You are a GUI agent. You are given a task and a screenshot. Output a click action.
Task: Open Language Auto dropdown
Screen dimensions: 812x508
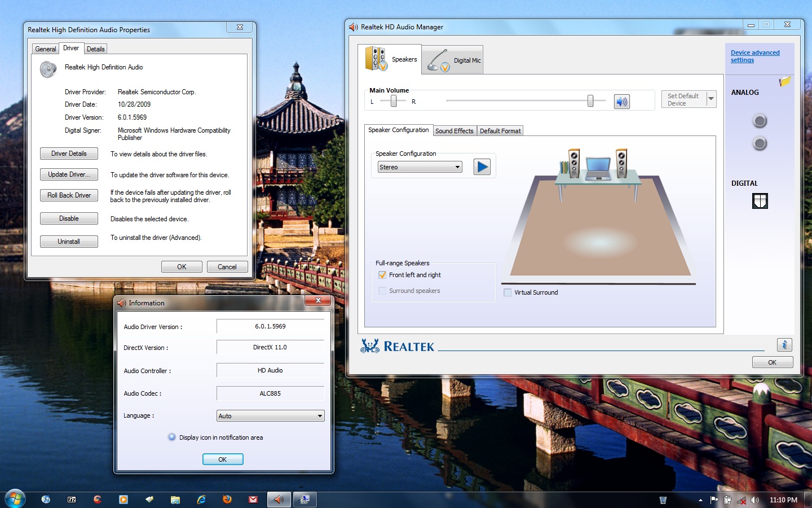pos(271,416)
